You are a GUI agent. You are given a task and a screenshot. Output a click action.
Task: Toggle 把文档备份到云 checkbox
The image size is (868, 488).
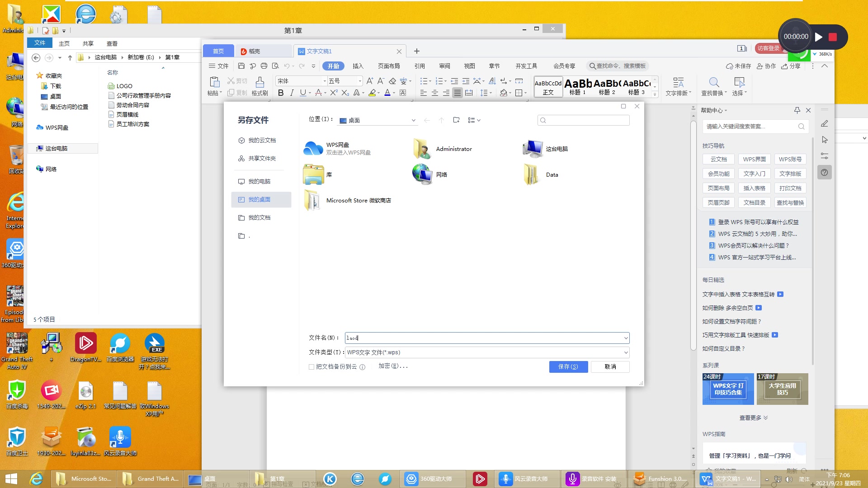click(x=312, y=366)
